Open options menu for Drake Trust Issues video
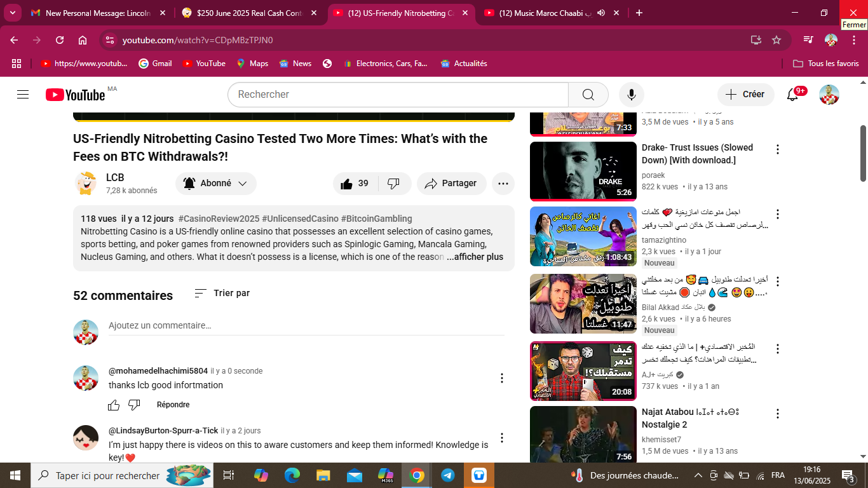868x488 pixels. [x=777, y=149]
